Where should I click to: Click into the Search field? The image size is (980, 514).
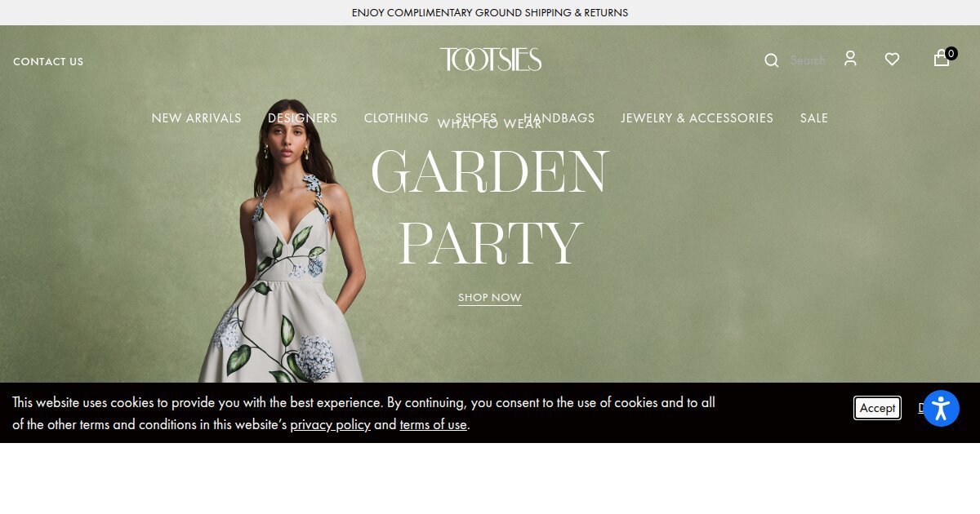[808, 60]
